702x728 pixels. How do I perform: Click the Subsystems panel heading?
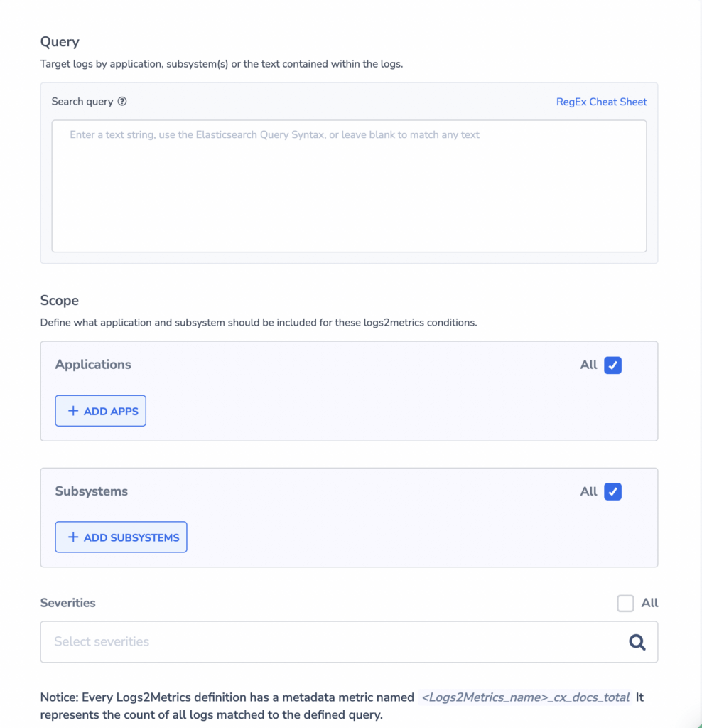click(92, 491)
